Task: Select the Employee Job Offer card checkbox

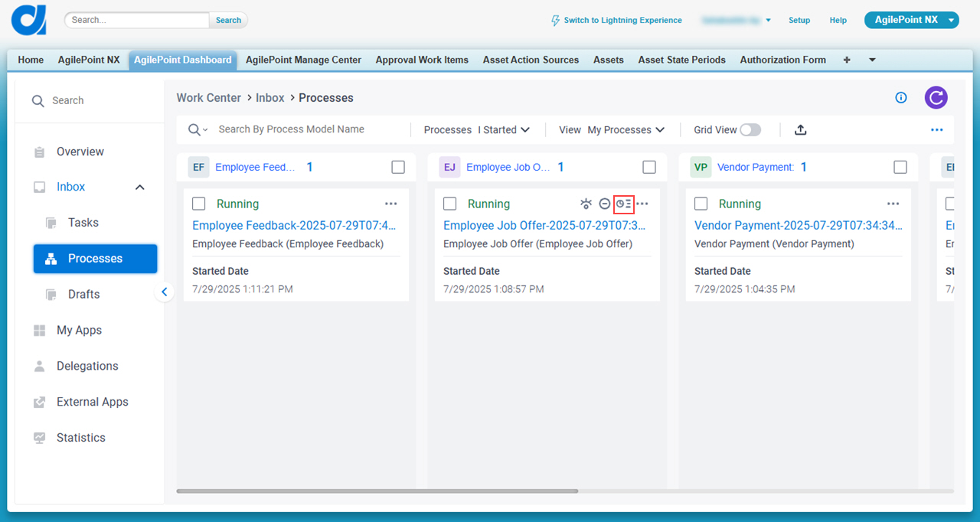Action: tap(450, 204)
